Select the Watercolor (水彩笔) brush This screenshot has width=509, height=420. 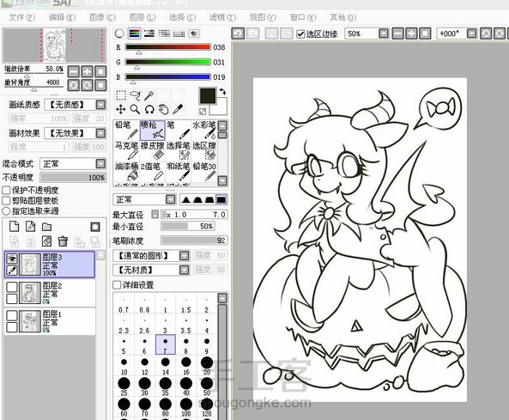[x=204, y=130]
